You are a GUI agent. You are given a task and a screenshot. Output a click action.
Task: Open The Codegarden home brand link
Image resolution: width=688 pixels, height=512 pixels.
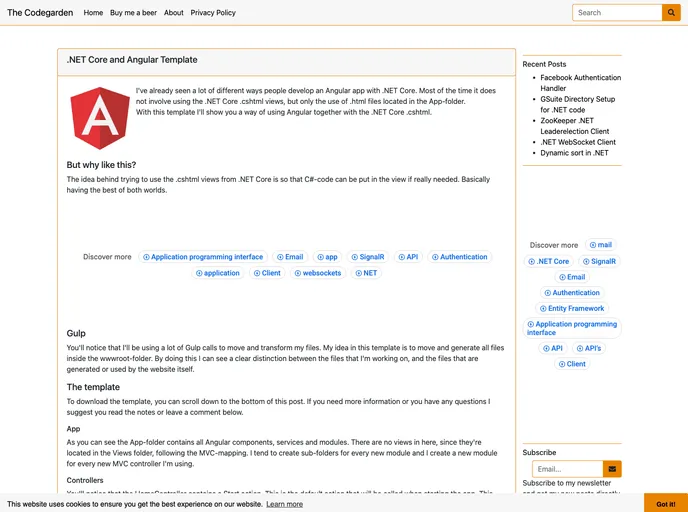point(41,13)
